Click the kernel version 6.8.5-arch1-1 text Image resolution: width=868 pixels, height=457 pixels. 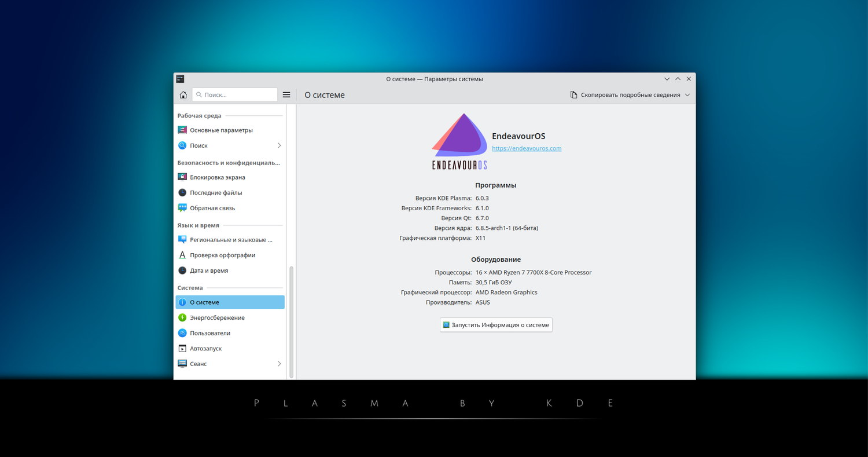tap(507, 228)
